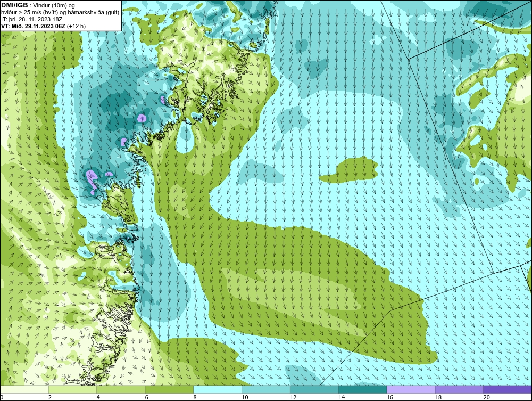This screenshot has height=401, width=532.
Task: Click the legend scale label '10'
Action: pyautogui.click(x=245, y=397)
